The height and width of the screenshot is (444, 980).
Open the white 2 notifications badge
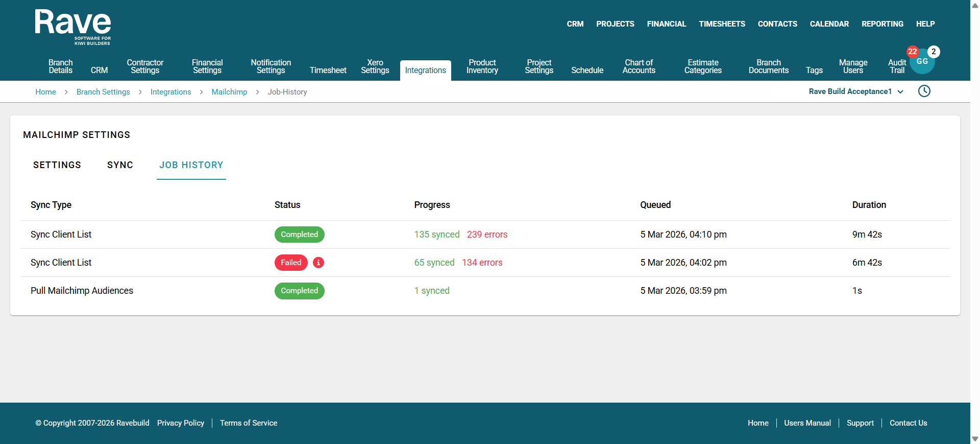934,52
